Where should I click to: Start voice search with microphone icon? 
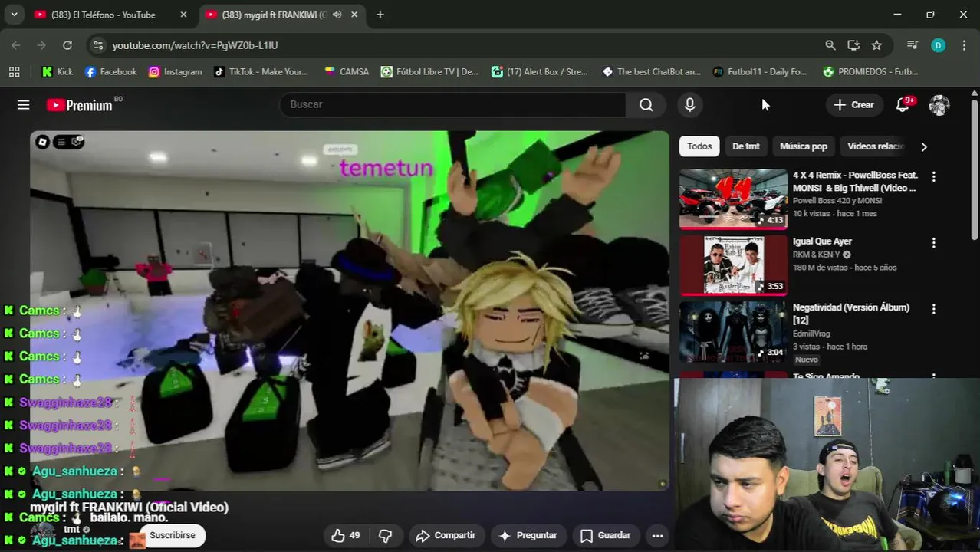[689, 105]
